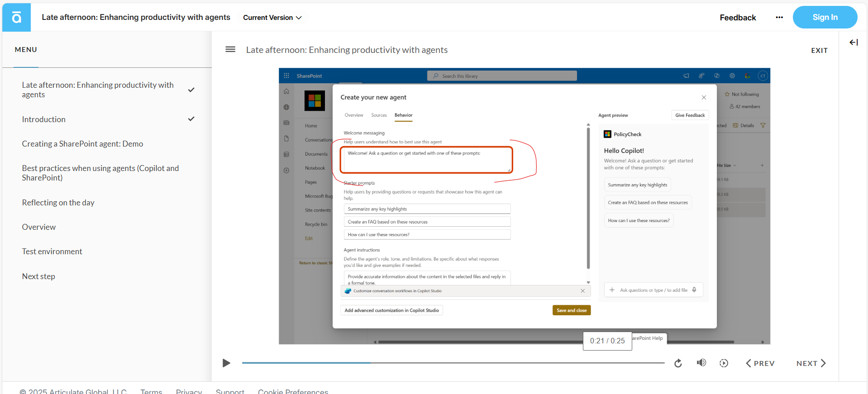Open the SharePoint app launcher grid icon
Viewport: 868px width, 394px height.
point(286,76)
